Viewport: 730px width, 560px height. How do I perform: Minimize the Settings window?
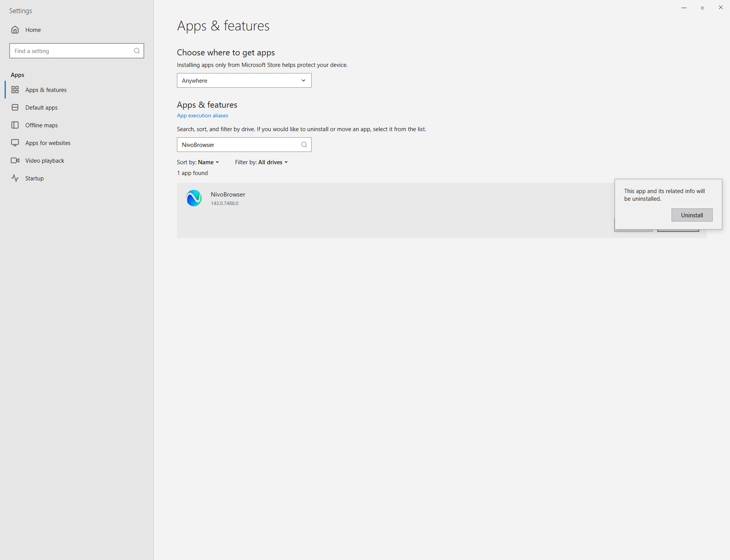click(x=684, y=8)
